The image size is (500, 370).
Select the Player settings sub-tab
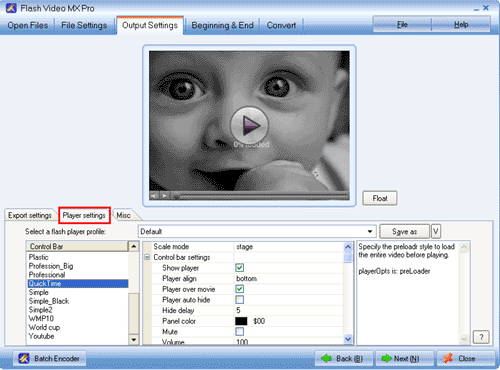[84, 215]
